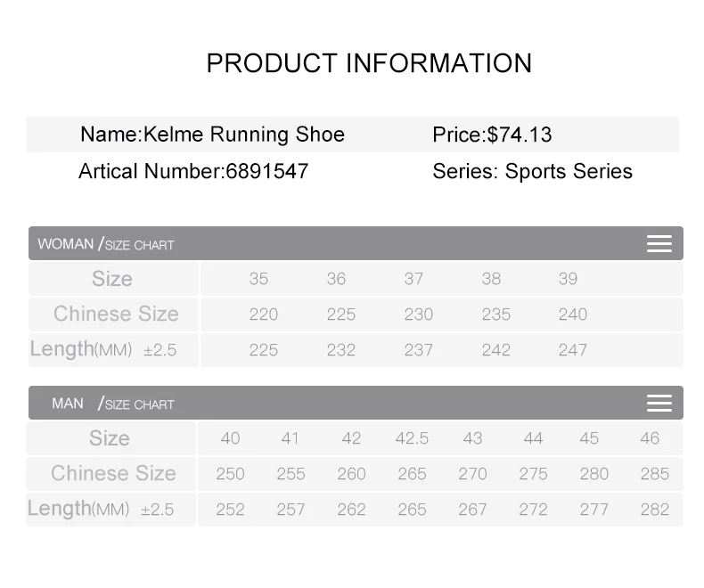
Task: Click women's length value 242
Action: click(495, 350)
